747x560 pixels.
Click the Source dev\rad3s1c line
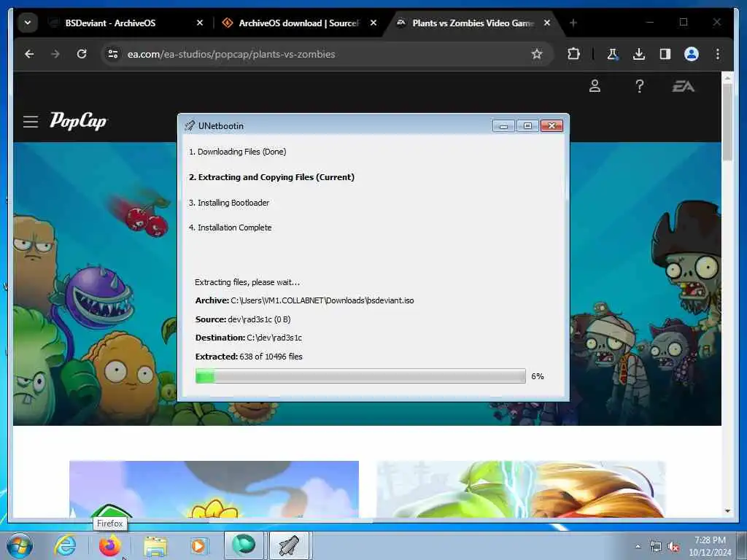(243, 319)
